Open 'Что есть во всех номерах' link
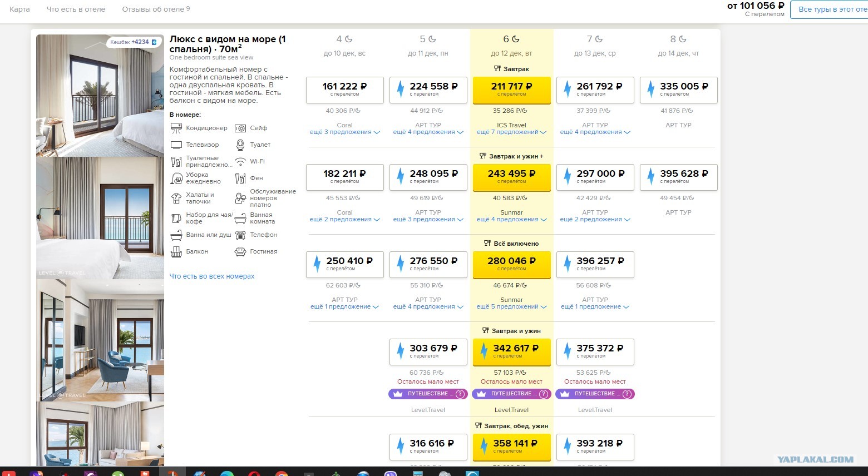This screenshot has height=476, width=868. point(212,276)
